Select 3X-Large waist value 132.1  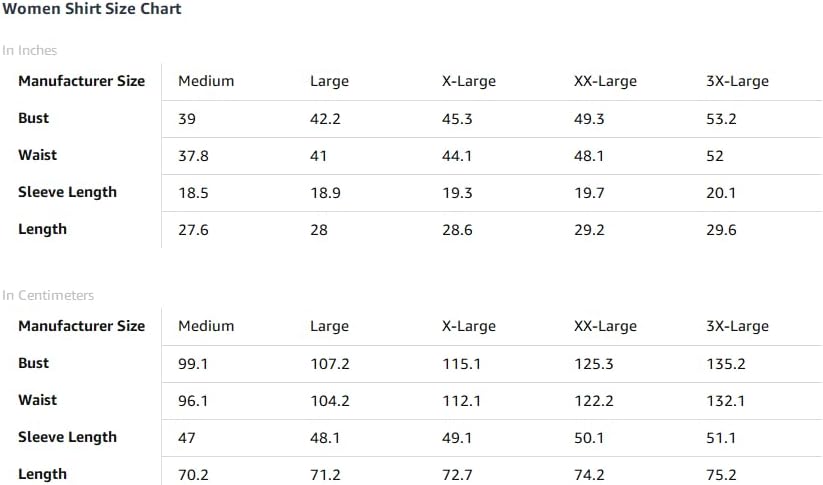coord(725,401)
